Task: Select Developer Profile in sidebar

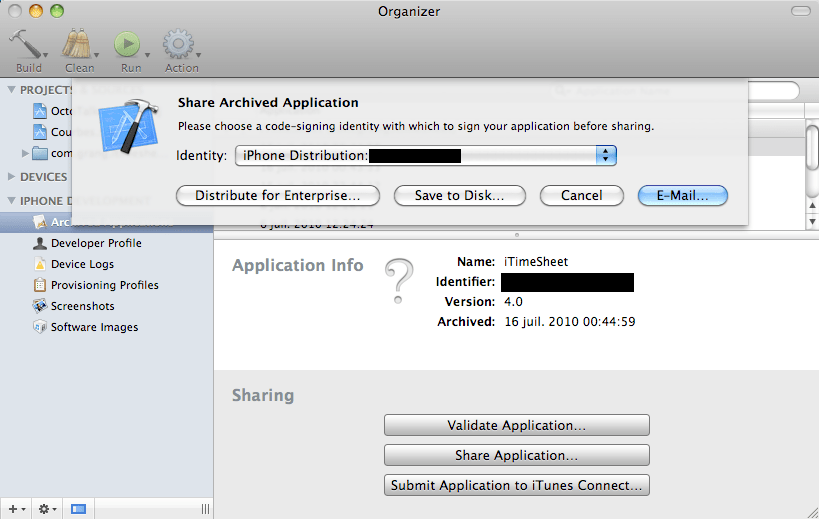Action: (x=96, y=243)
